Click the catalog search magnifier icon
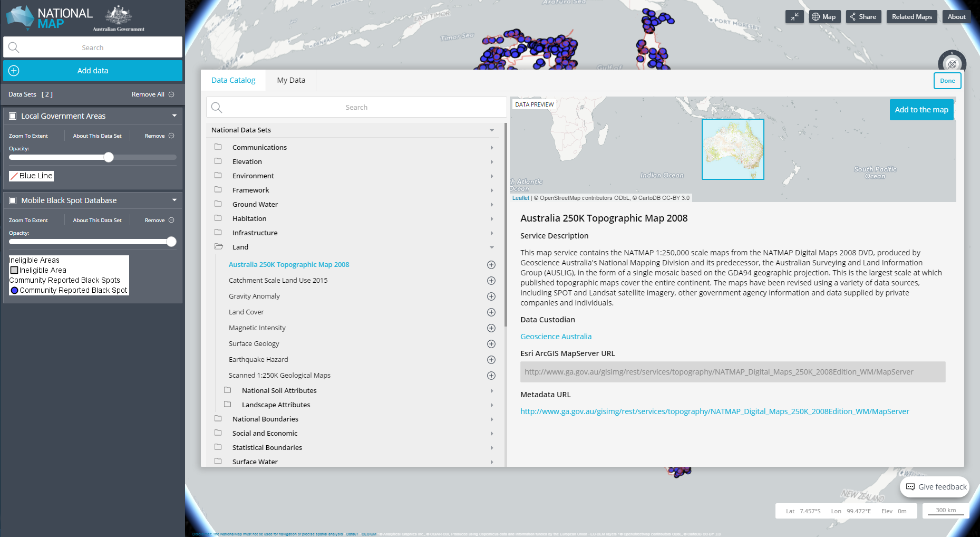 pos(217,108)
